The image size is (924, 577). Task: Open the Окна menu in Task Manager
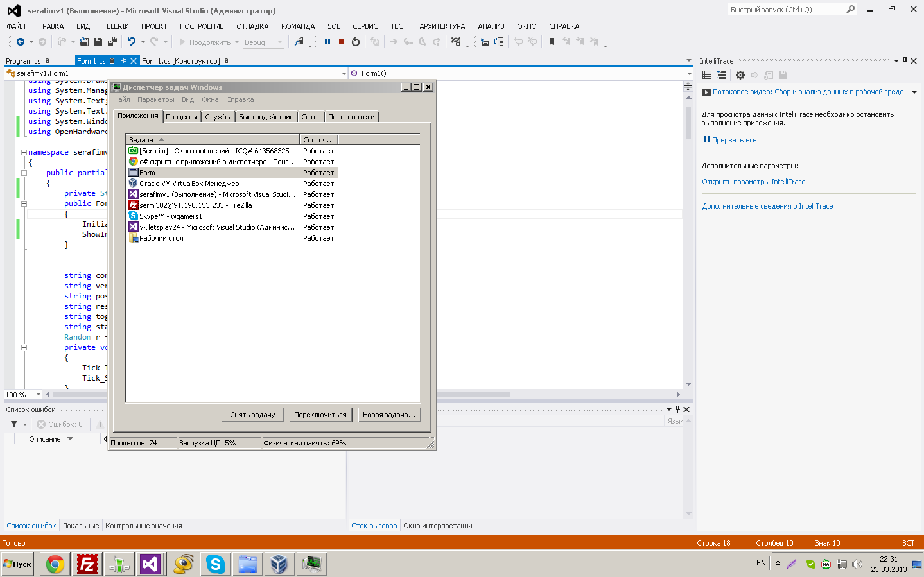(x=210, y=99)
